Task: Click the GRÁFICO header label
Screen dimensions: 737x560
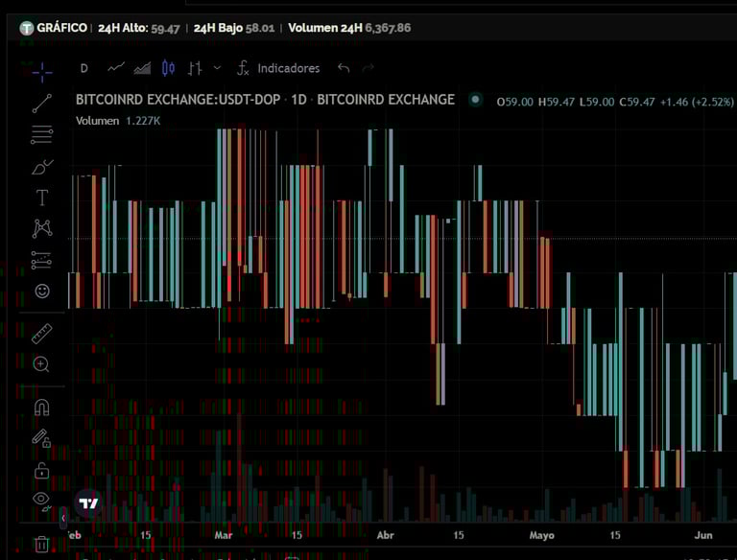Action: click(62, 28)
